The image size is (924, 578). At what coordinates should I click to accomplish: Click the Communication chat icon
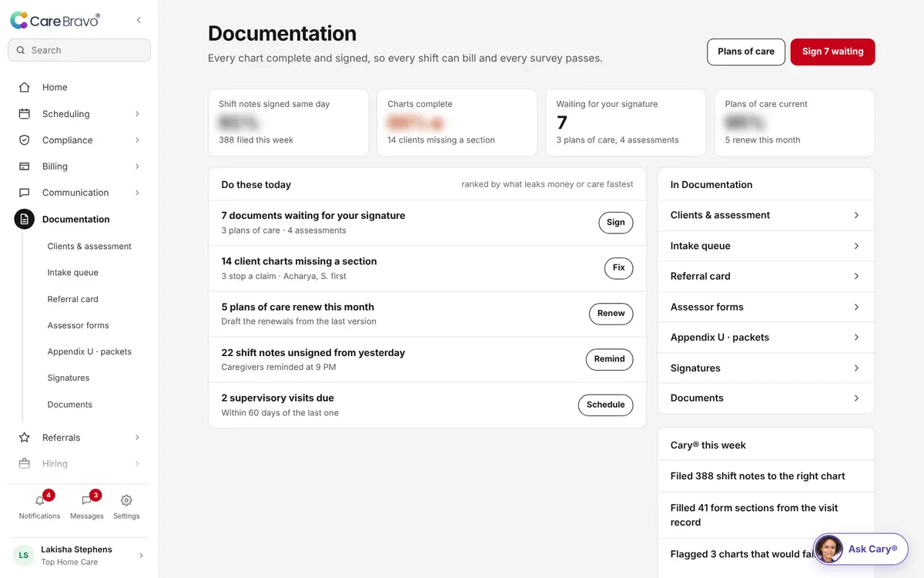coord(25,193)
